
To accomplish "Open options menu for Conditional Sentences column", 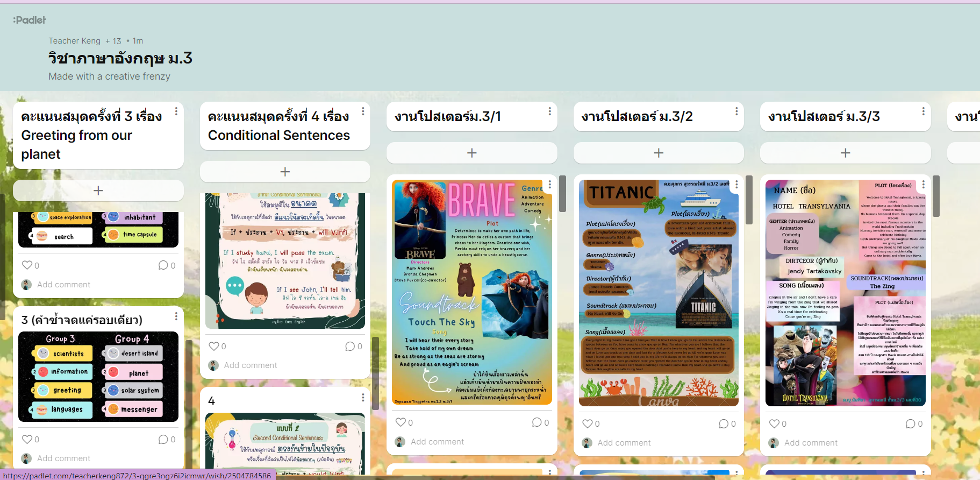I will pos(363,111).
